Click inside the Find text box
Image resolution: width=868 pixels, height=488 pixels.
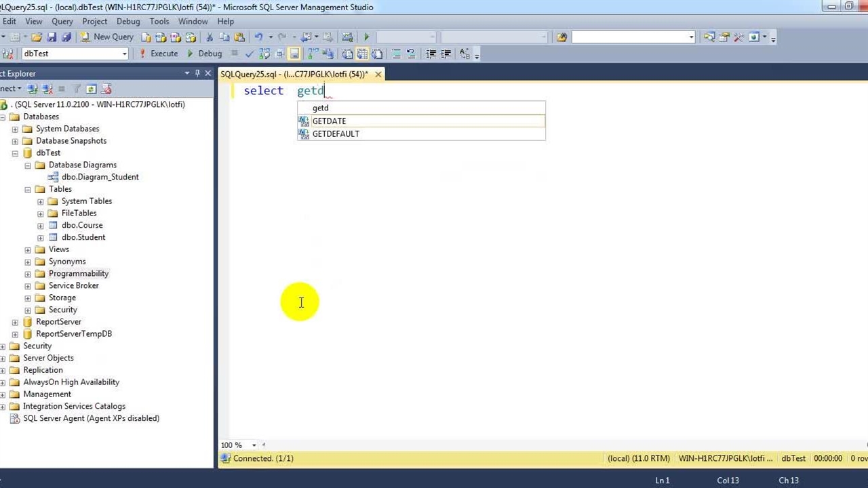click(x=629, y=37)
